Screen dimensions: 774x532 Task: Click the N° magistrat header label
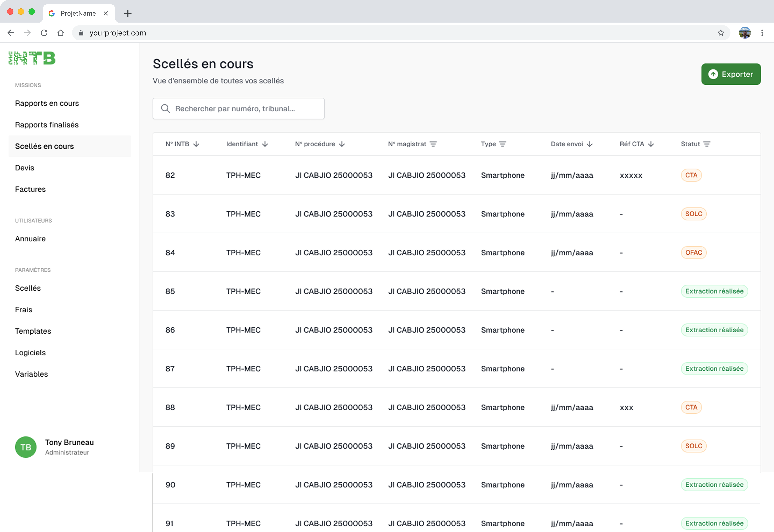407,144
